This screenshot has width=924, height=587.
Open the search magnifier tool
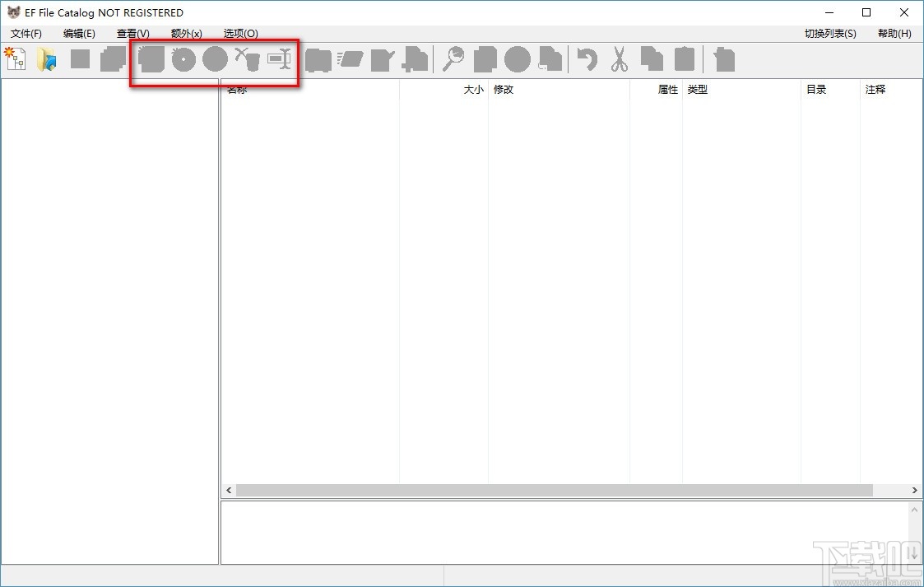tap(453, 58)
